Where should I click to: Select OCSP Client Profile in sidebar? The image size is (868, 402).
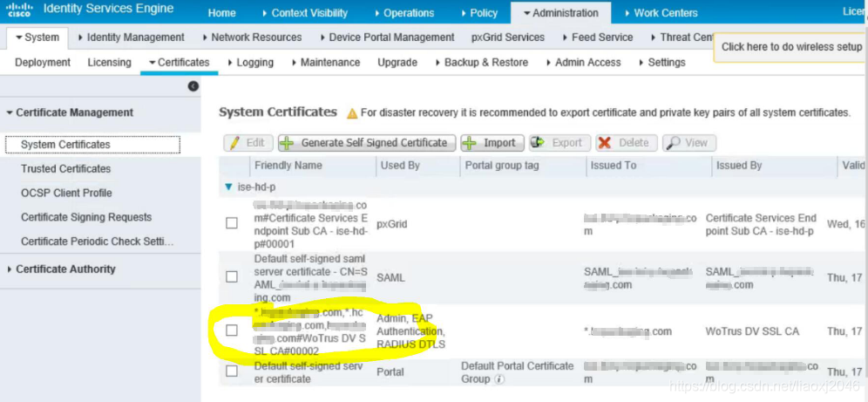pos(66,194)
